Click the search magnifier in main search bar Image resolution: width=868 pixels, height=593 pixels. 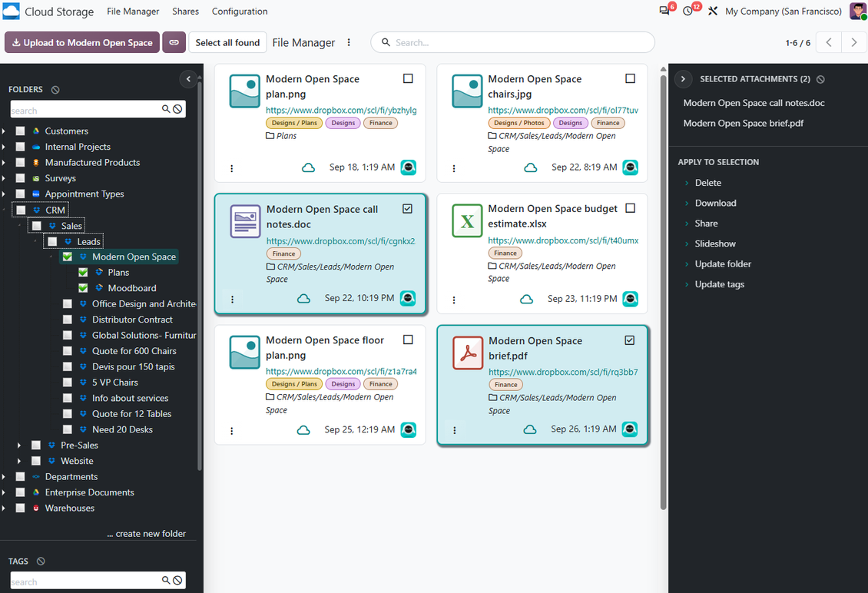[386, 43]
